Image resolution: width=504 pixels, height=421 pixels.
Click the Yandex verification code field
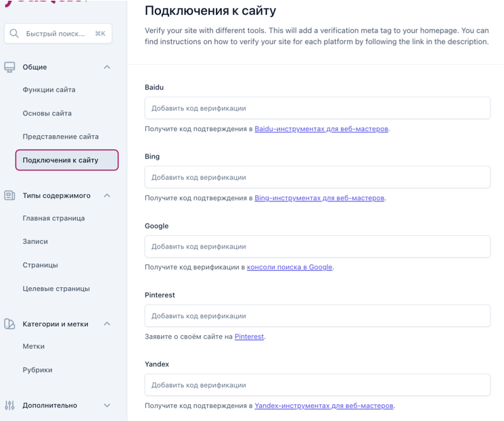click(317, 385)
